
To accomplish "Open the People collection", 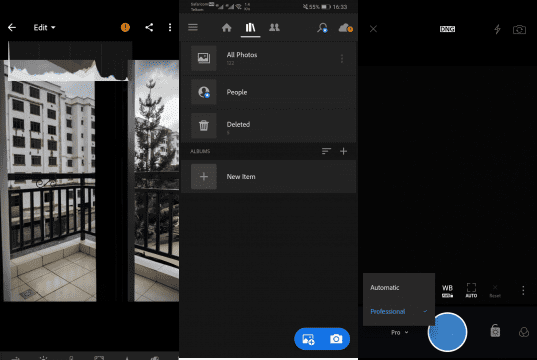I will coord(268,92).
